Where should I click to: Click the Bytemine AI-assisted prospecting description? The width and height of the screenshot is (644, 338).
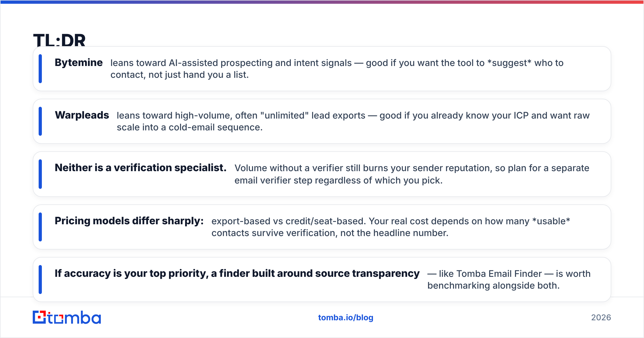[x=337, y=69]
